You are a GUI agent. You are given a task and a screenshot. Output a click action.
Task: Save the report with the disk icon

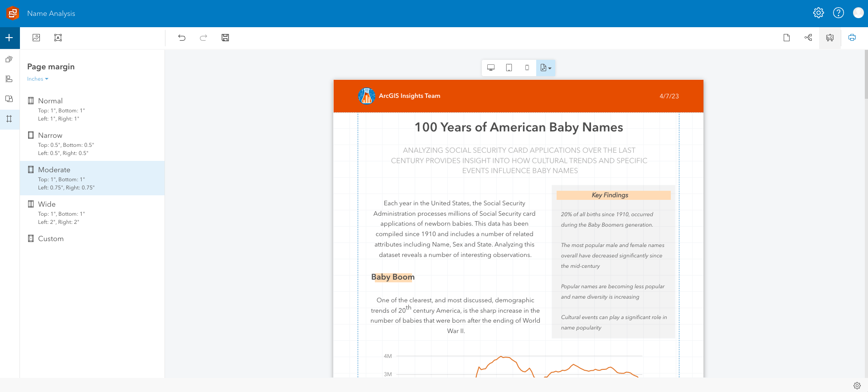coord(225,38)
